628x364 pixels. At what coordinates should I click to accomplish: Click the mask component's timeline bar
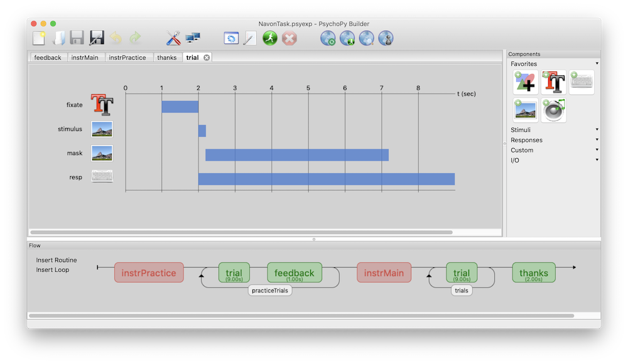click(297, 154)
